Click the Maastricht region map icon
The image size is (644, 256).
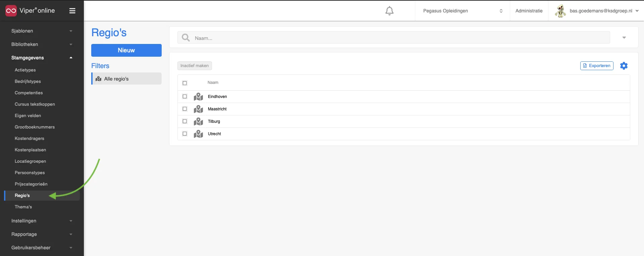point(198,109)
